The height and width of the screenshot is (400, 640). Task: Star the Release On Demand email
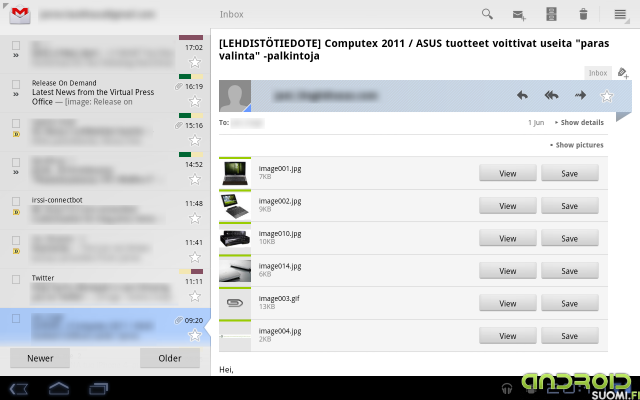tap(195, 101)
